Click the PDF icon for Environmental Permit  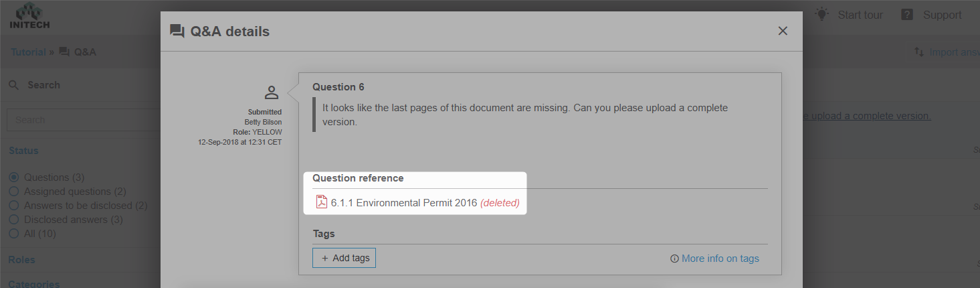pos(321,202)
